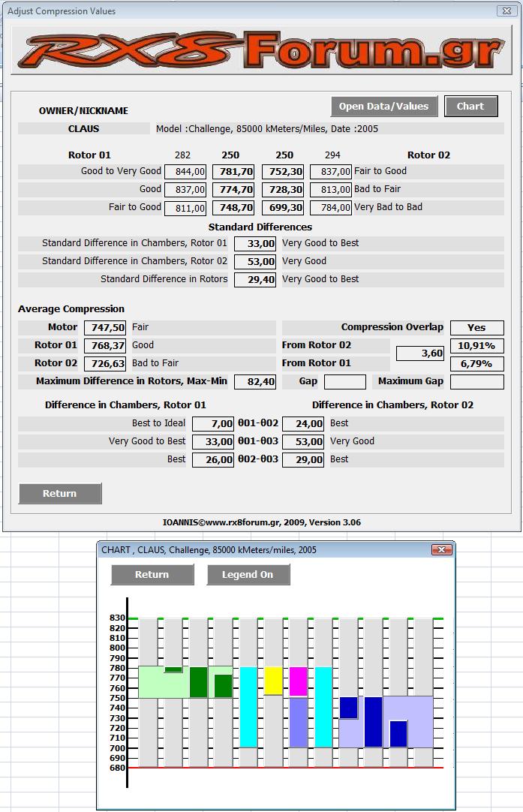This screenshot has width=523, height=812.
Task: Click the yellow bar in the chart
Action: click(x=273, y=681)
